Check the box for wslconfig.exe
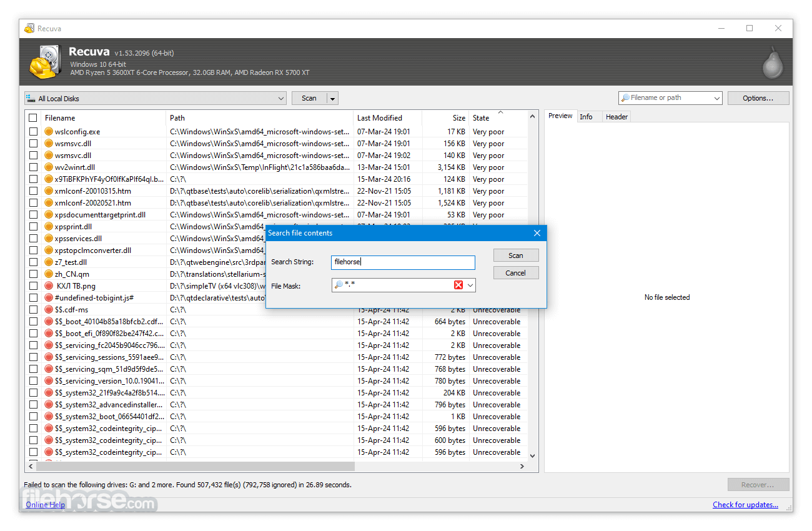The height and width of the screenshot is (531, 812). point(33,132)
